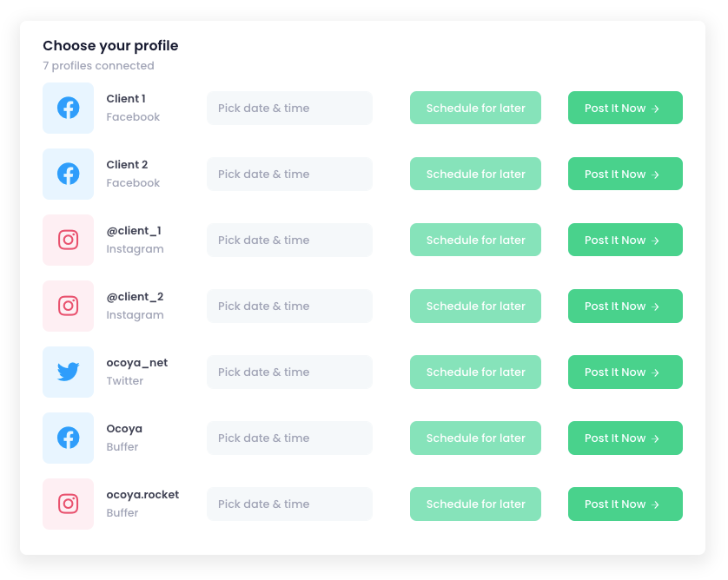728x580 pixels.
Task: Click the 'Client 1' profile name
Action: [126, 99]
